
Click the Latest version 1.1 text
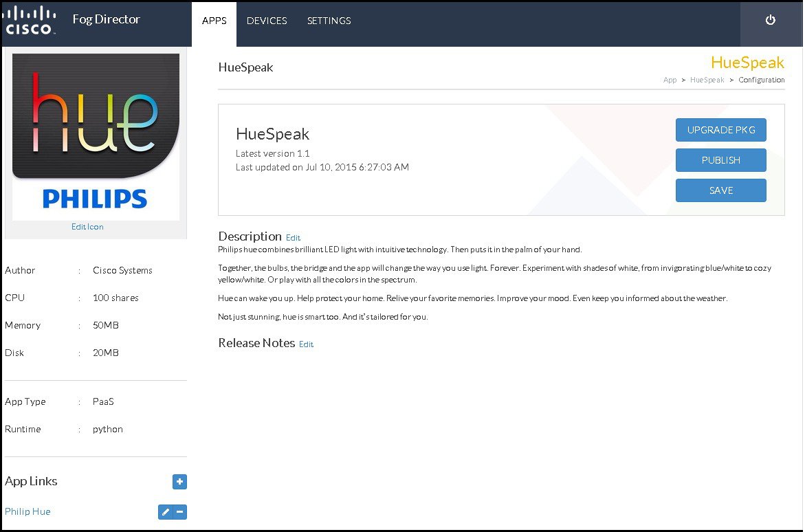(x=274, y=154)
